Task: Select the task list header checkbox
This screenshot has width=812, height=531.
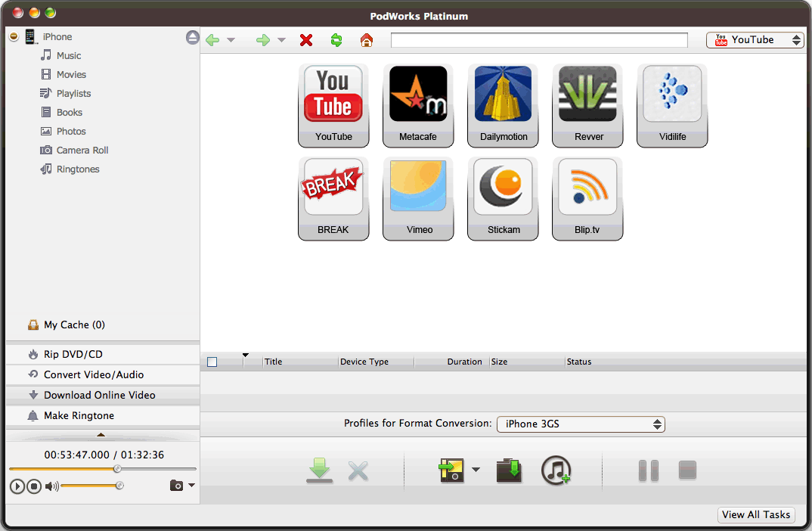Action: pyautogui.click(x=212, y=362)
